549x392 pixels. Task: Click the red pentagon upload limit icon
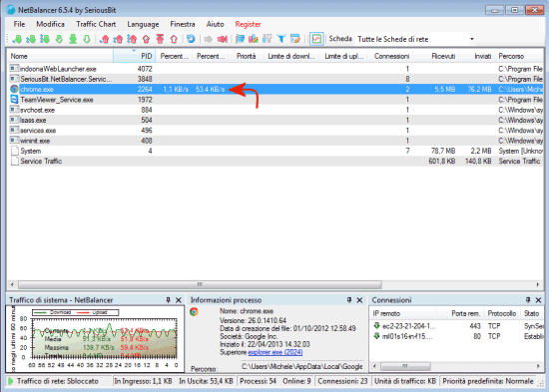click(147, 39)
